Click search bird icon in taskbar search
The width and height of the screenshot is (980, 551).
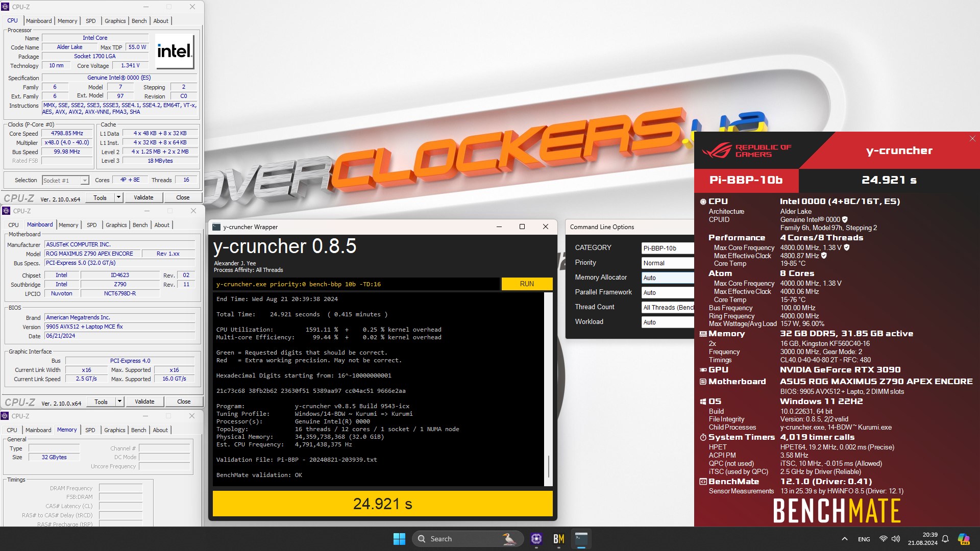coord(509,539)
